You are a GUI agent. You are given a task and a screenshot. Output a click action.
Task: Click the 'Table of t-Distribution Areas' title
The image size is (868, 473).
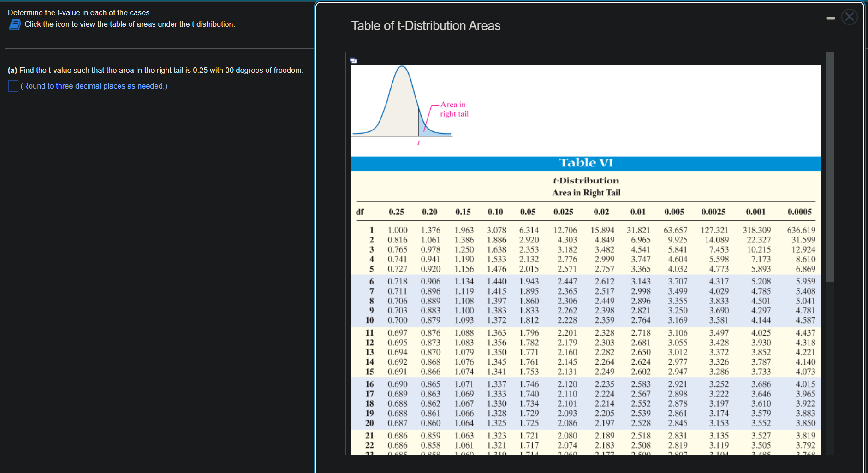[426, 26]
